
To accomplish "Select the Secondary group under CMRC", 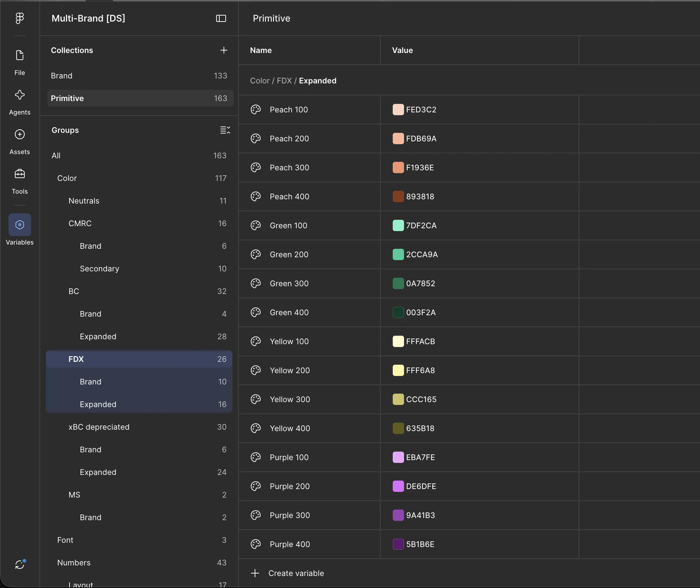I will (x=139, y=269).
